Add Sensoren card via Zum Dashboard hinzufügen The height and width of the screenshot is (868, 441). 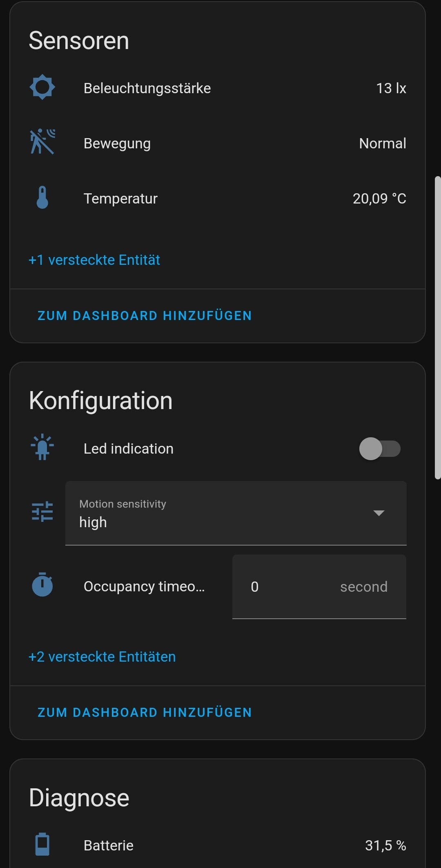[x=145, y=315]
